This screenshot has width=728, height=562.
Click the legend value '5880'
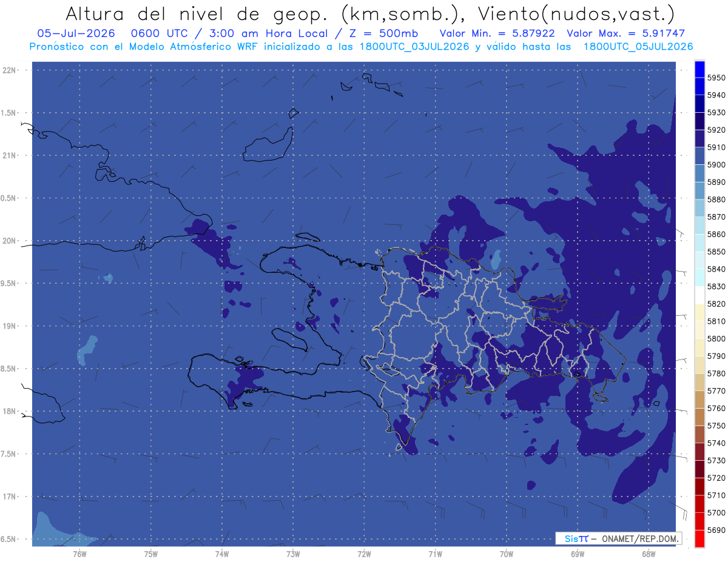pos(716,199)
